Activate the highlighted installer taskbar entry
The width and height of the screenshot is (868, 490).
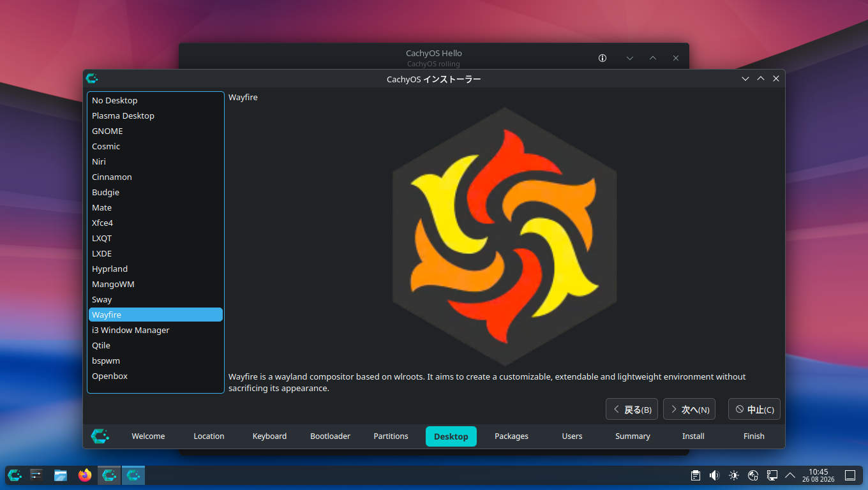tap(133, 475)
